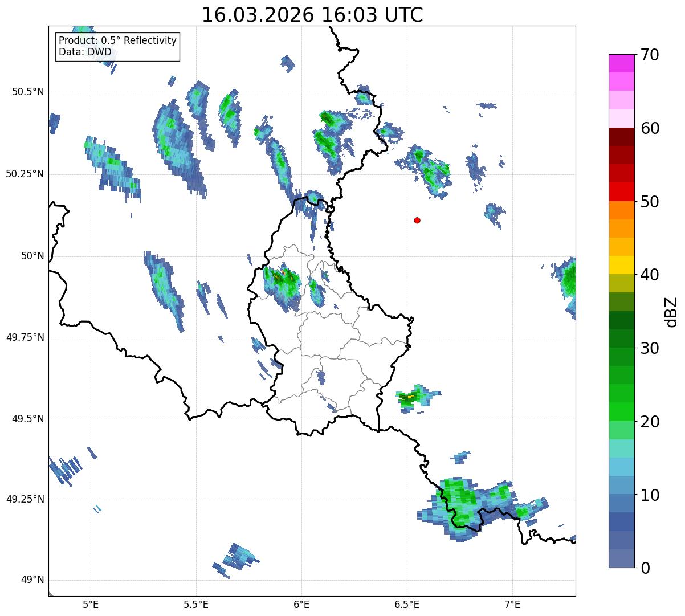The width and height of the screenshot is (685, 616).
Task: Select the 0 tick label on colorbar
Action: (645, 568)
